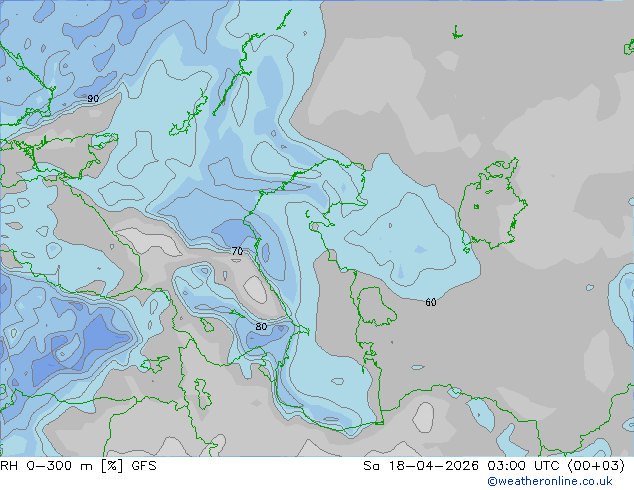Click the 60 contour label
Screen dimensions: 634x490
point(431,302)
